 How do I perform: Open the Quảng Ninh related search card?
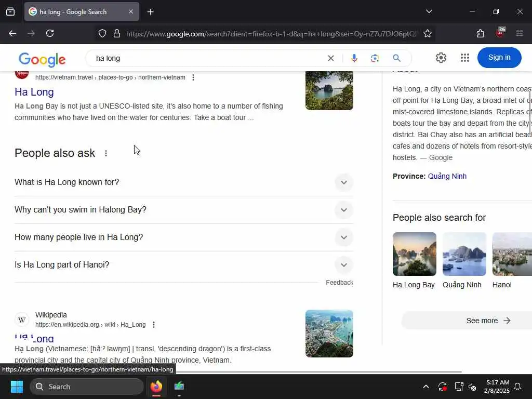pyautogui.click(x=464, y=261)
